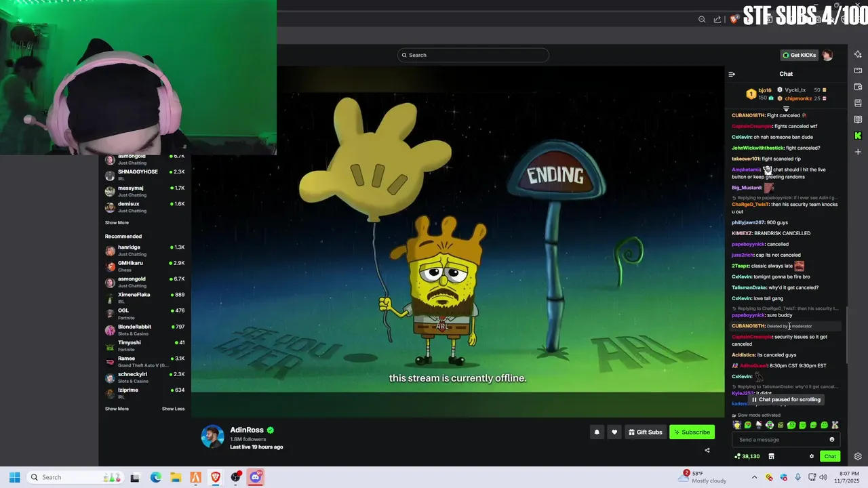Viewport: 868px width, 488px height.
Task: Open SHNAGGYHOSE IRL channel in sidebar
Action: [145, 175]
